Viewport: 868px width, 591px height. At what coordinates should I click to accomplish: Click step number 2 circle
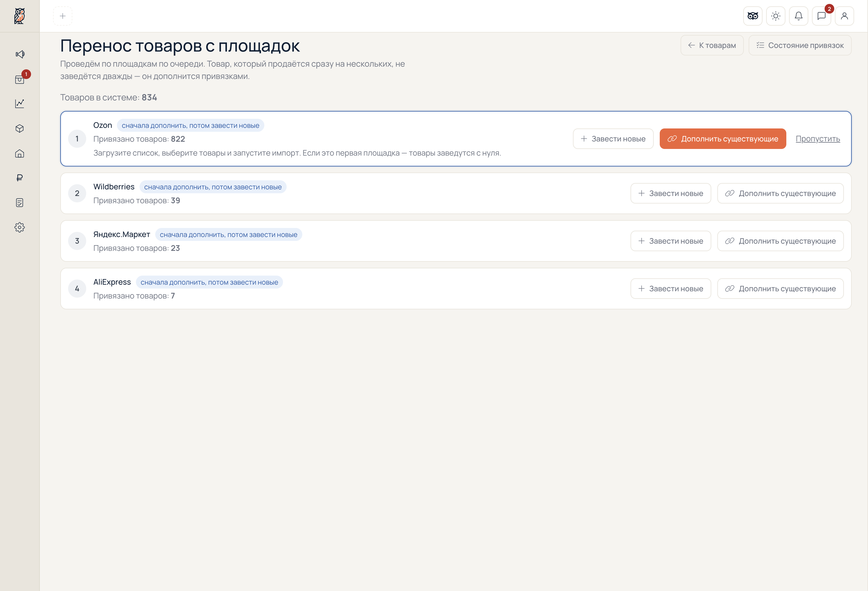click(77, 193)
